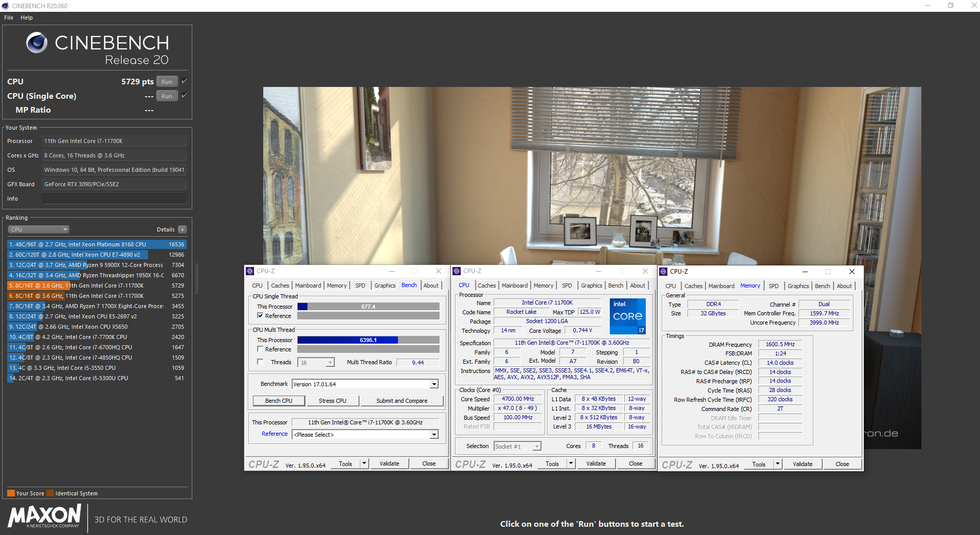The width and height of the screenshot is (980, 535).
Task: Open the Help menu
Action: coord(27,17)
